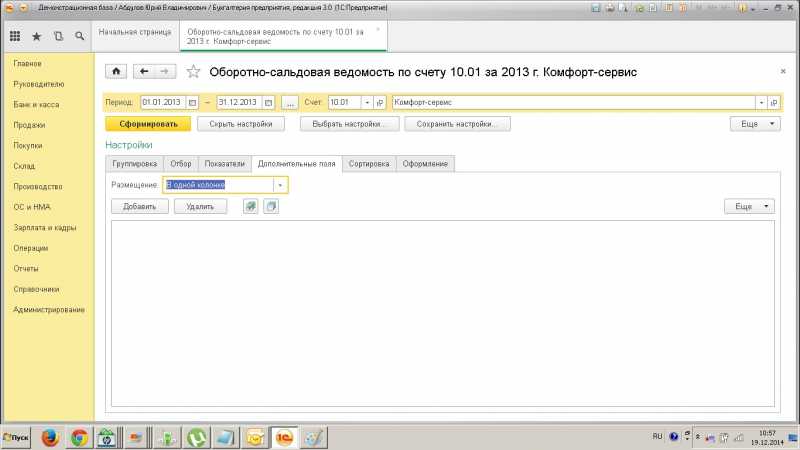Open the lower Еще menu above the list

click(x=749, y=206)
